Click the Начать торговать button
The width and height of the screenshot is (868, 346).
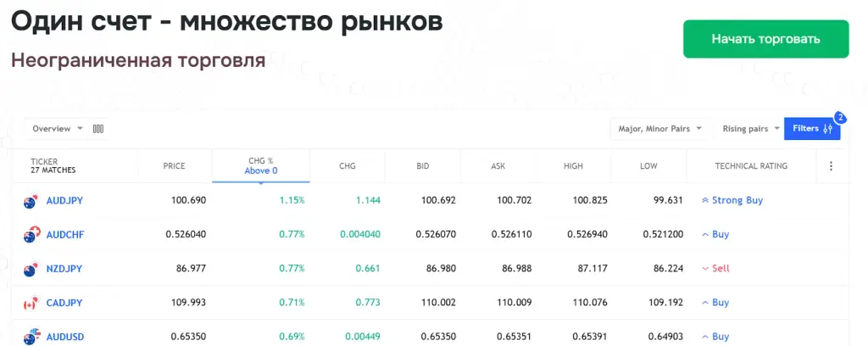click(x=765, y=39)
